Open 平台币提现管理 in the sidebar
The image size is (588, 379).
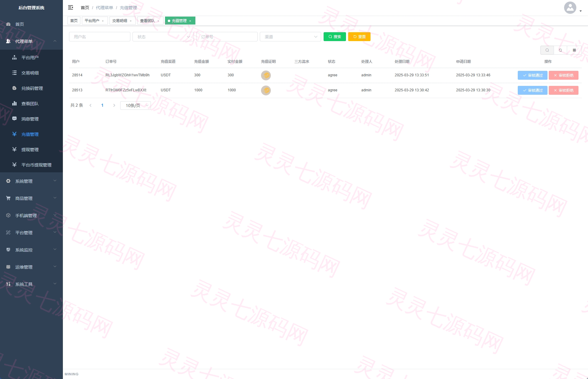tap(31, 165)
